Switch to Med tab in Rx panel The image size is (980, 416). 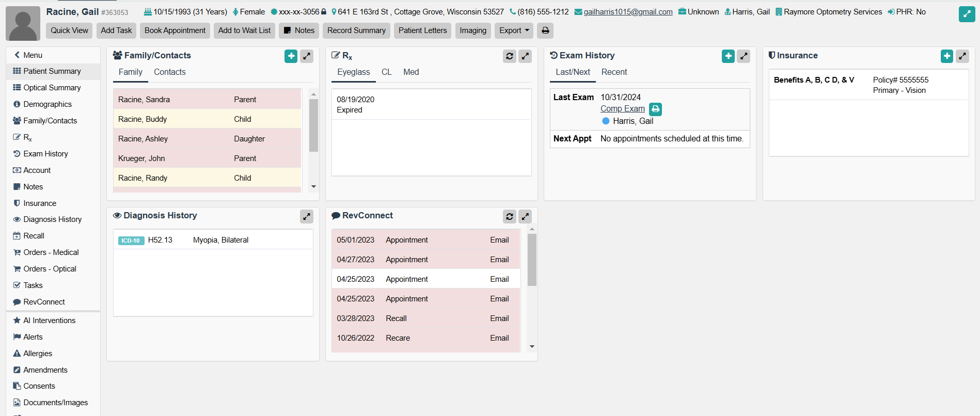(411, 72)
